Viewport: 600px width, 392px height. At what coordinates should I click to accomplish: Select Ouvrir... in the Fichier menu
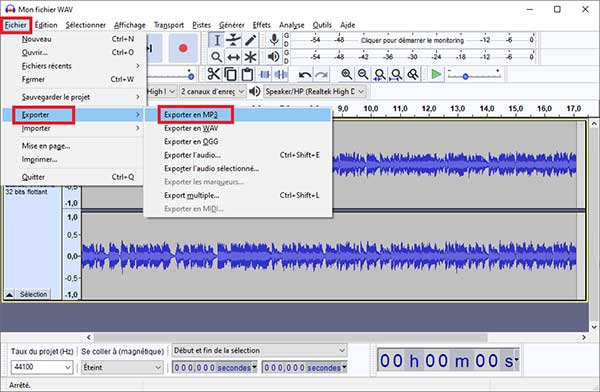coord(73,52)
